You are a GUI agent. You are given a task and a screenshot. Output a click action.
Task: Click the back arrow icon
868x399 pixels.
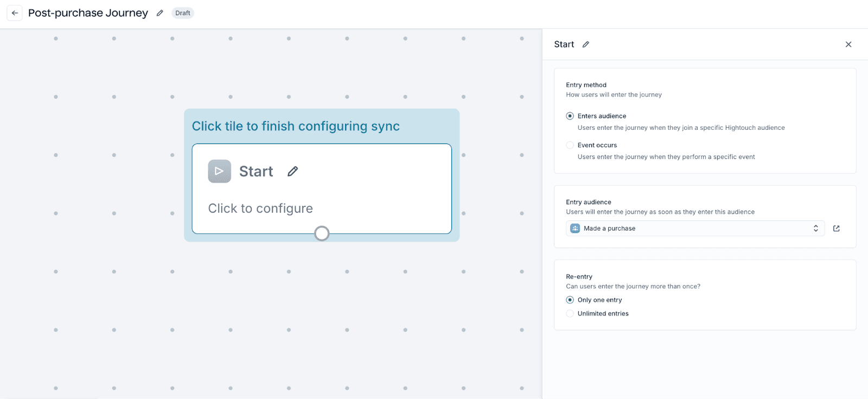tap(15, 13)
